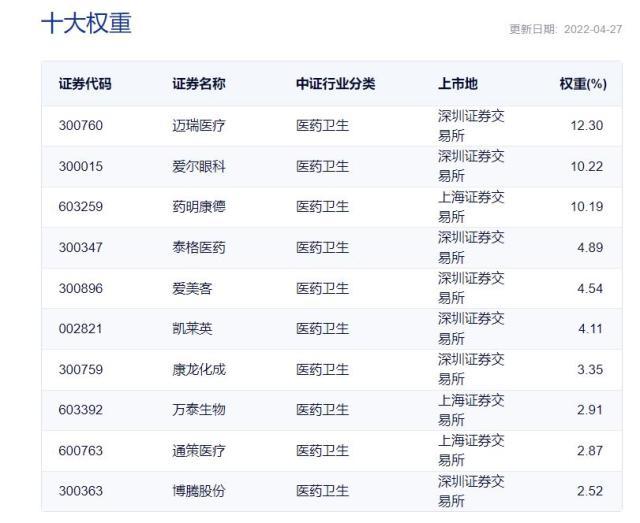Click 医药卫生 in the 300363 row
The image size is (640, 523).
pos(321,492)
